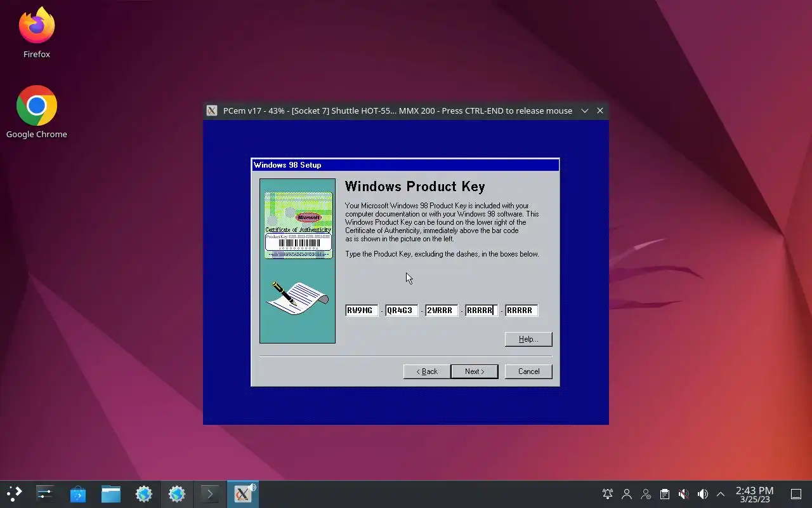The width and height of the screenshot is (812, 508).
Task: Close the PCem window
Action: click(x=600, y=110)
